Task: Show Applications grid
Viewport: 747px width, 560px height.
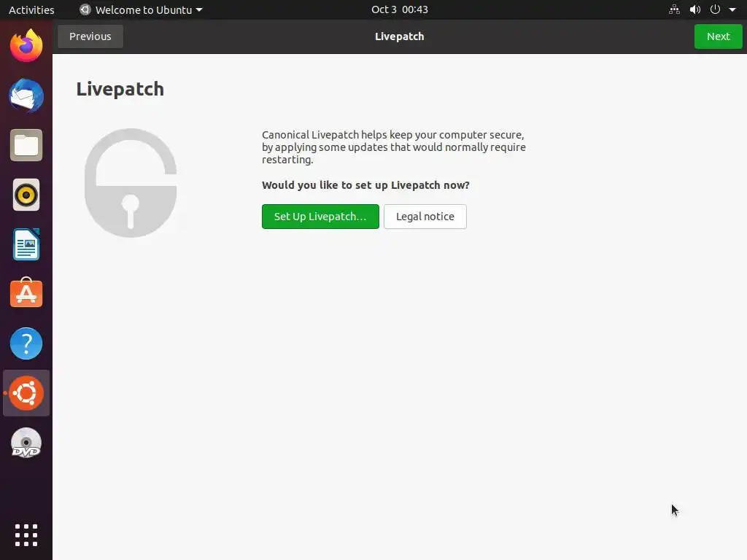Action: [x=26, y=535]
